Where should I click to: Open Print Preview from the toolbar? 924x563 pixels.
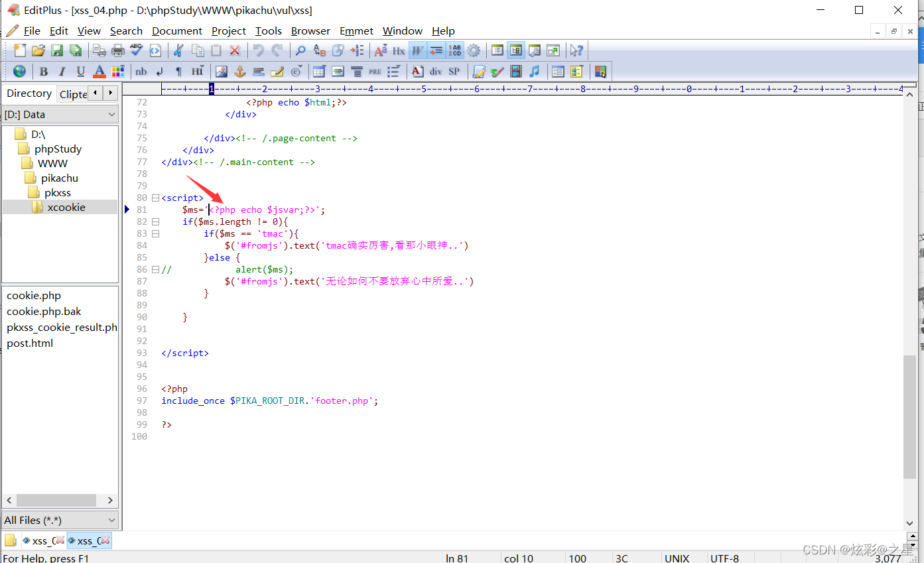pos(99,50)
